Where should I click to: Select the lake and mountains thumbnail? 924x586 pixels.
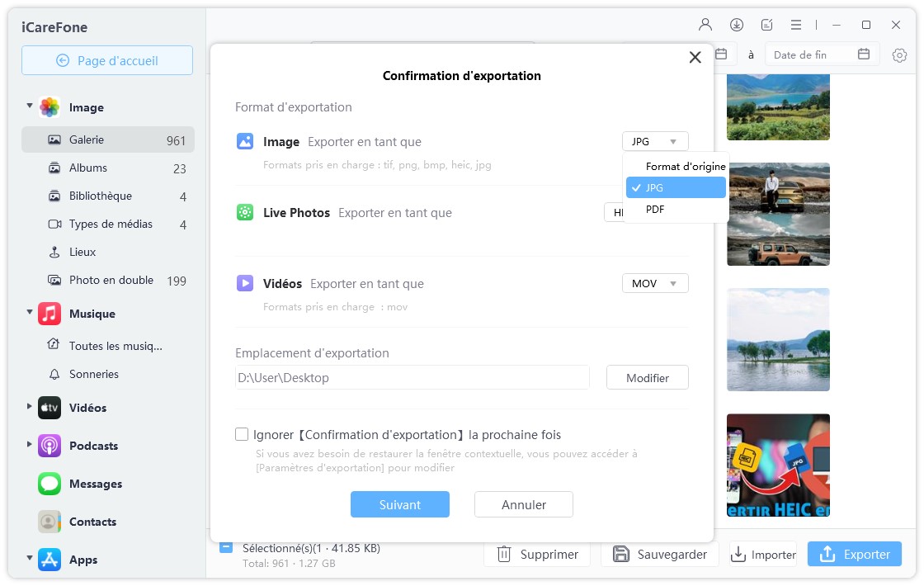pyautogui.click(x=779, y=106)
